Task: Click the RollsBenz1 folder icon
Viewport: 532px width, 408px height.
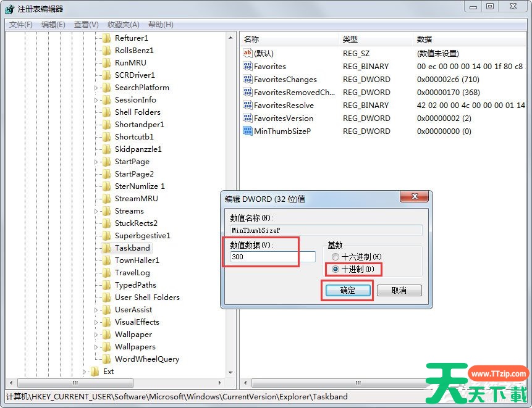Action: click(x=106, y=51)
